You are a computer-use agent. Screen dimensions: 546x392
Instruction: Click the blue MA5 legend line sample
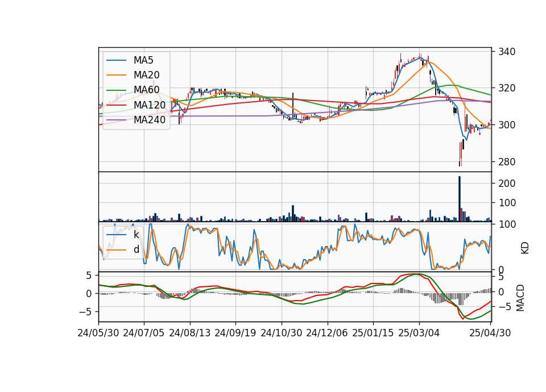pyautogui.click(x=116, y=60)
